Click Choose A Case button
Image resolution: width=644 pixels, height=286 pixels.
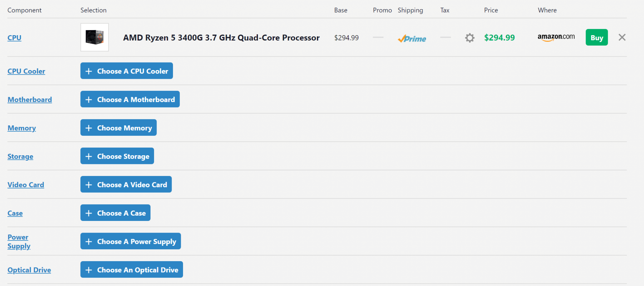click(x=115, y=213)
